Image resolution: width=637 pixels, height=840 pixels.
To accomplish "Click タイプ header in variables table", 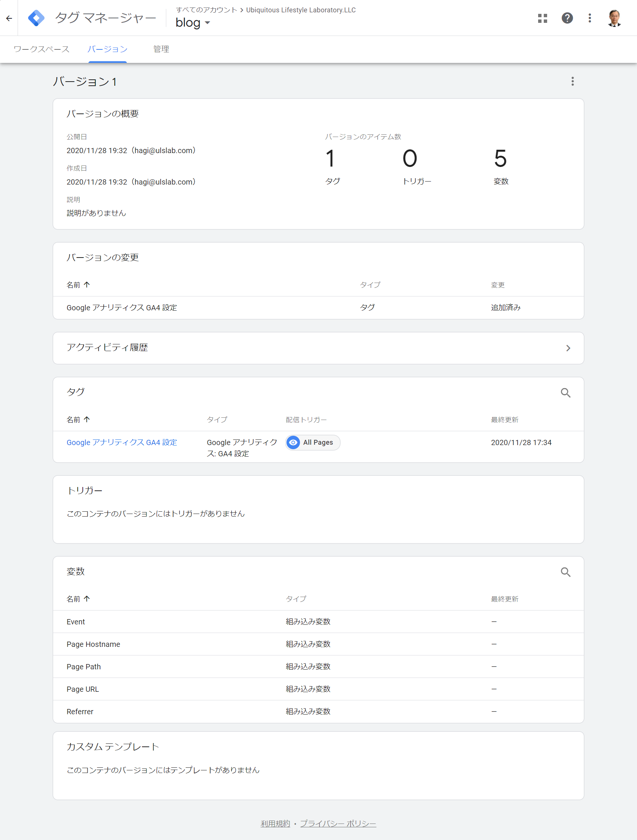I will coord(296,599).
